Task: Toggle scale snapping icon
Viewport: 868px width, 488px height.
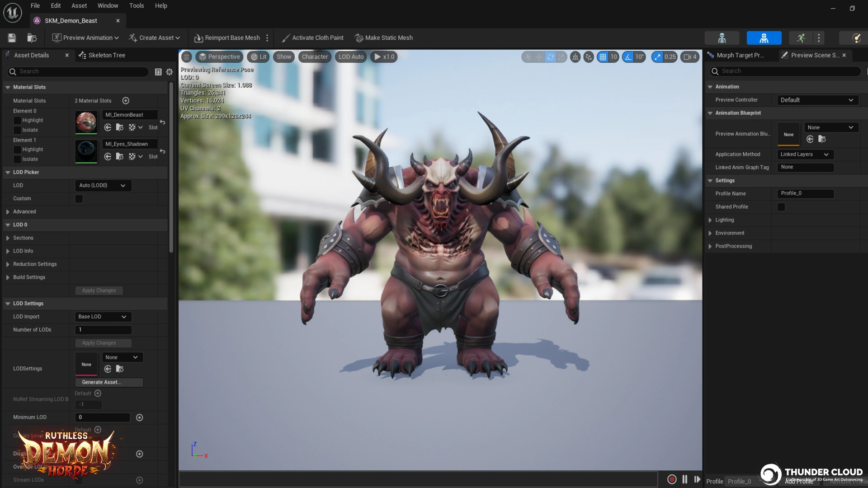Action: coord(657,57)
